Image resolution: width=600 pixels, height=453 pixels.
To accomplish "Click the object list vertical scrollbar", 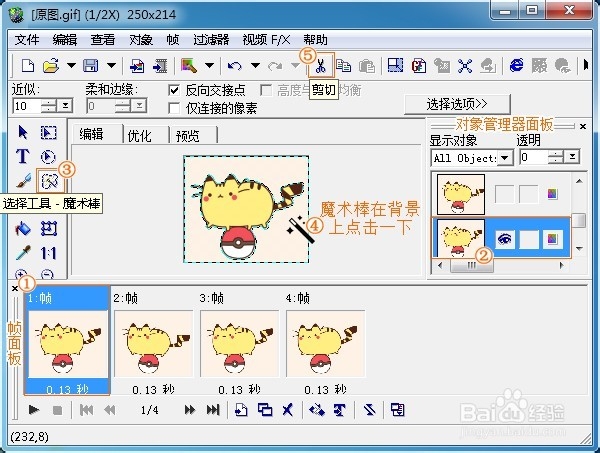I will [579, 216].
